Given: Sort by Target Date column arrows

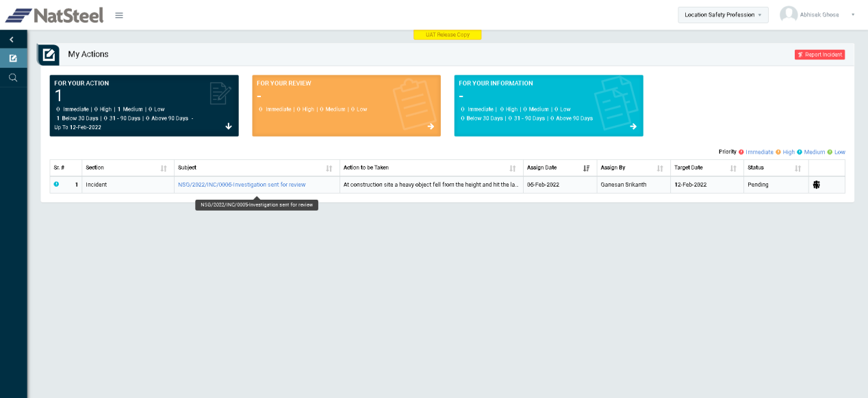Looking at the screenshot, I should [x=733, y=168].
